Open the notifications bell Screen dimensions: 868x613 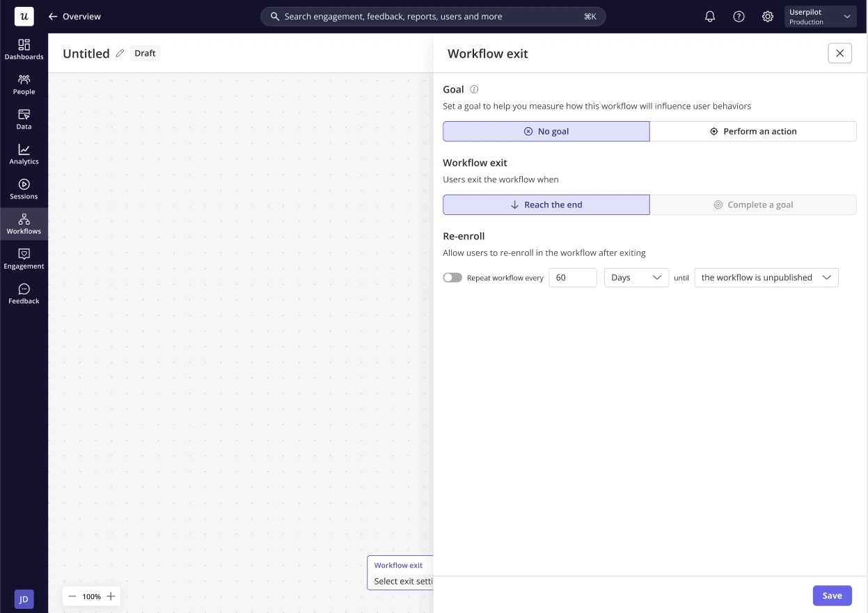[x=710, y=16]
